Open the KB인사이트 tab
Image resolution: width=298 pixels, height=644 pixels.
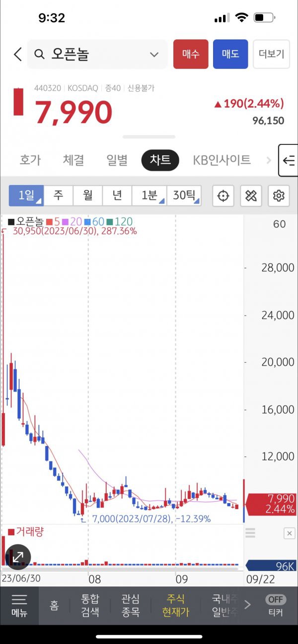click(x=222, y=160)
